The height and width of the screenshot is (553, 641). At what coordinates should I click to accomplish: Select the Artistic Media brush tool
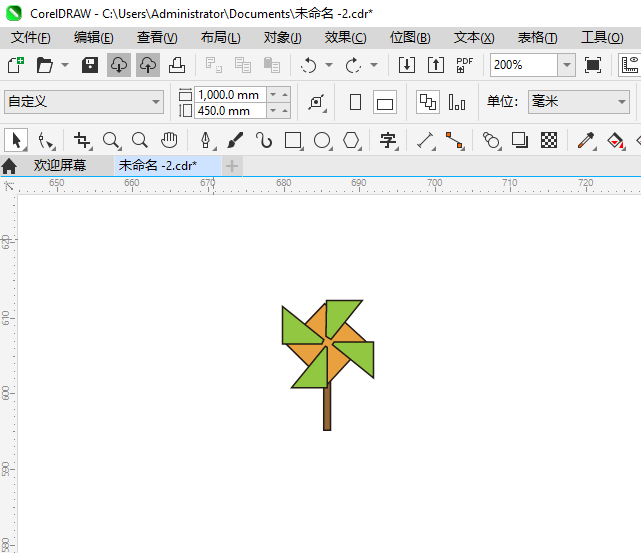(235, 140)
